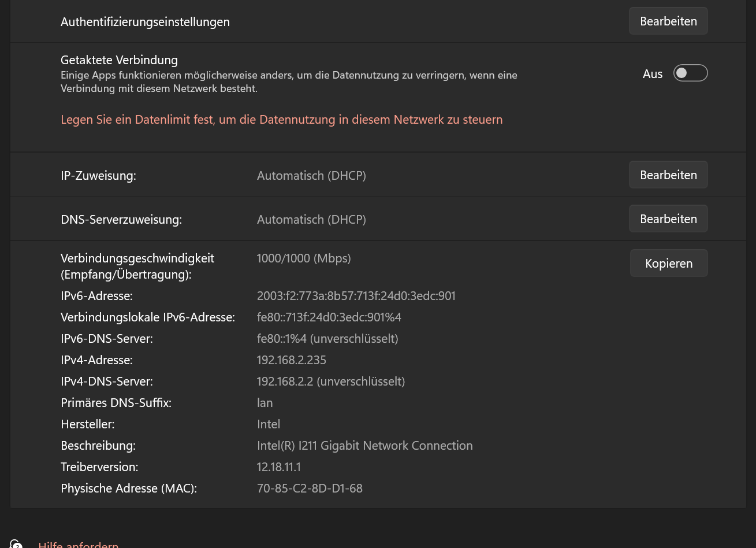This screenshot has height=548, width=756.
Task: Click the Hersteller value Intel
Action: click(x=269, y=424)
